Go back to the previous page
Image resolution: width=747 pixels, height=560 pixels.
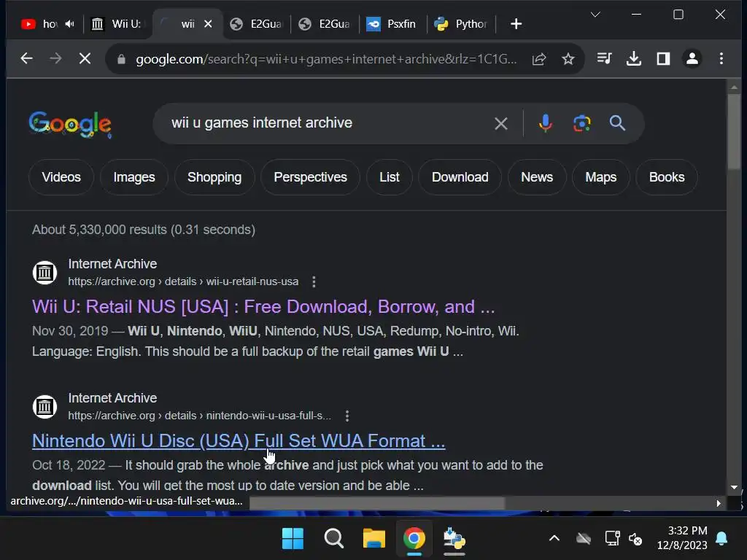[27, 58]
